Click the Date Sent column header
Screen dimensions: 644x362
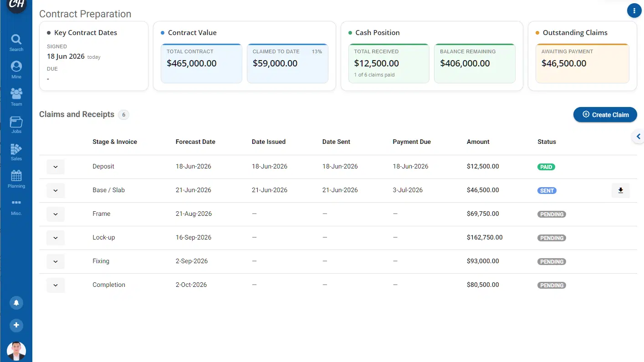click(336, 142)
